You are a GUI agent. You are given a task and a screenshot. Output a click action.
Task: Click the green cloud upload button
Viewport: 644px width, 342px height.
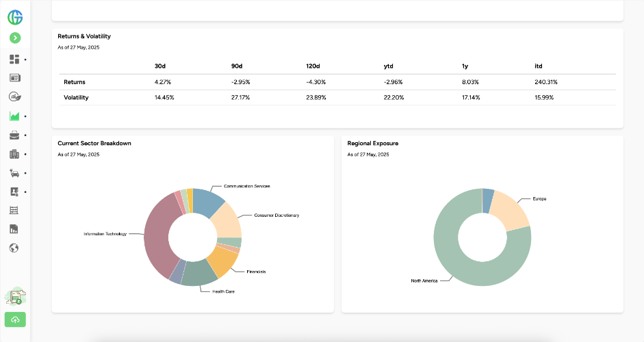[15, 319]
